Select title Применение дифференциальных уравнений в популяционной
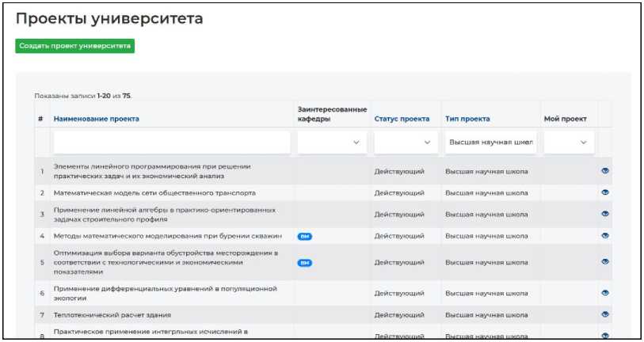This screenshot has width=644, height=342. pos(165,294)
